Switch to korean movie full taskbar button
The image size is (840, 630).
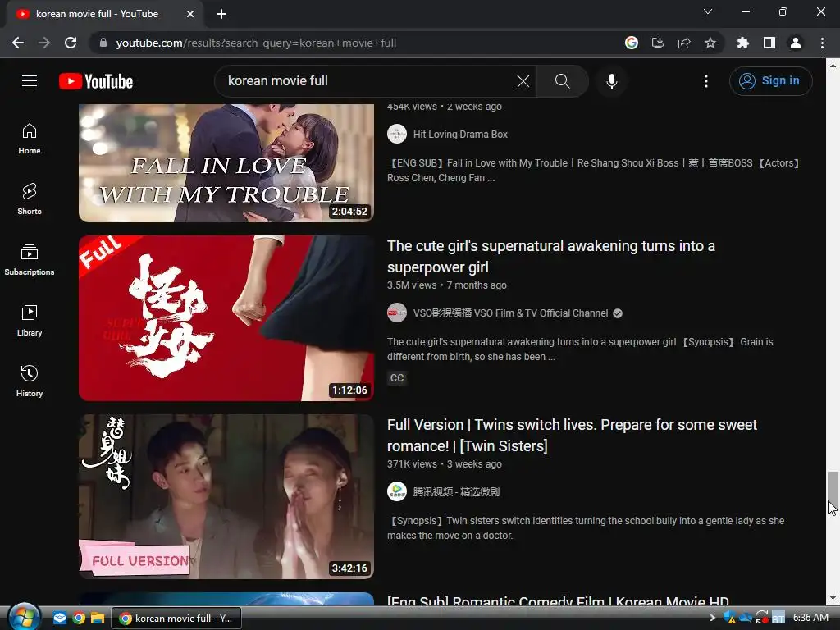176,619
